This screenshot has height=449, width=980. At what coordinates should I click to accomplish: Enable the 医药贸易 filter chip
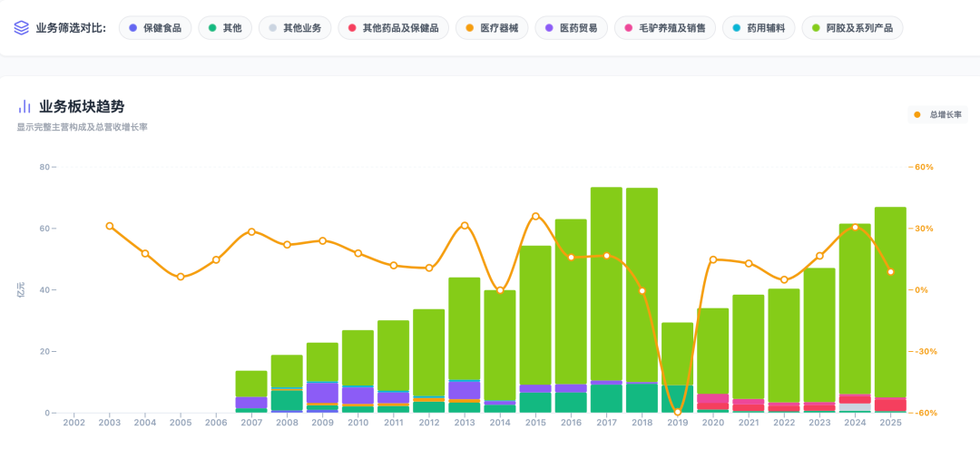pyautogui.click(x=571, y=28)
